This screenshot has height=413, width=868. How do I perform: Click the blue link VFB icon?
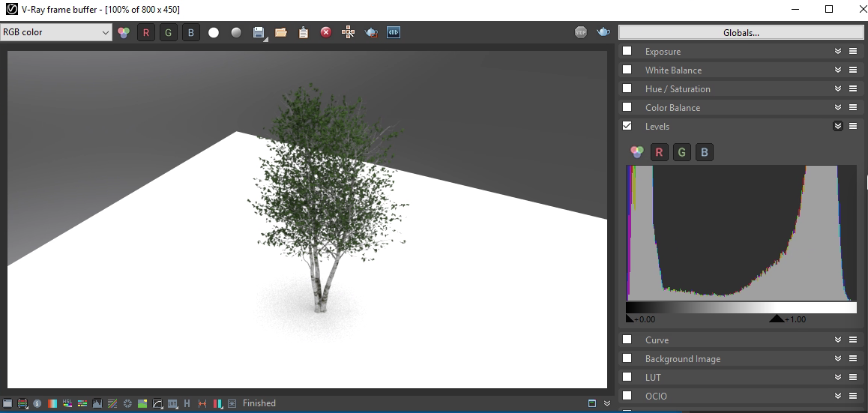tap(394, 33)
